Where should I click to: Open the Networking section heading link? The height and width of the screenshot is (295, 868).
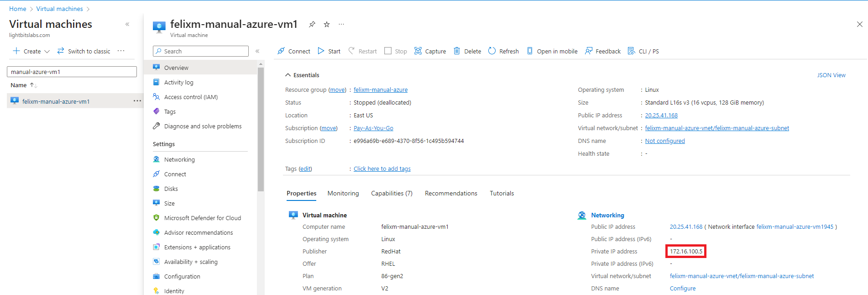607,215
